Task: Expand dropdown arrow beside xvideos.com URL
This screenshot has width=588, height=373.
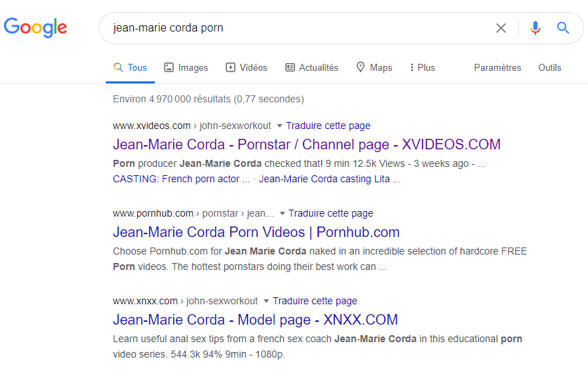Action: point(280,126)
